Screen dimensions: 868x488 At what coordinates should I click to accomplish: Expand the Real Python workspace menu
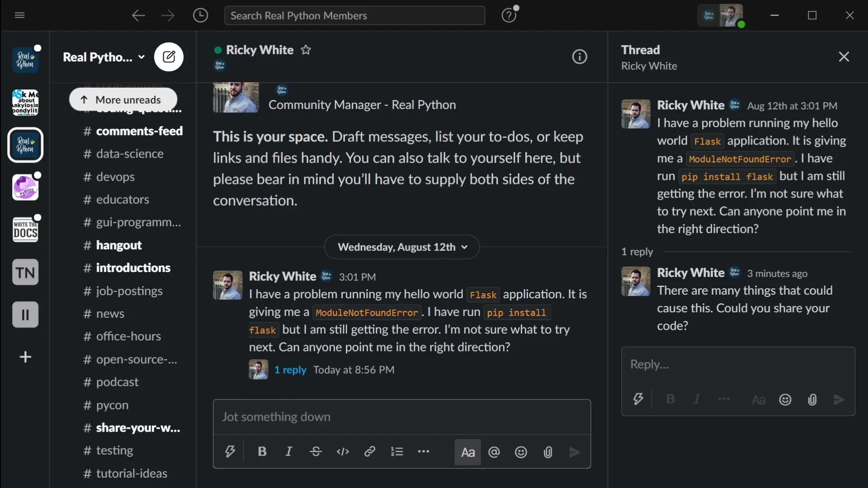[x=104, y=57]
